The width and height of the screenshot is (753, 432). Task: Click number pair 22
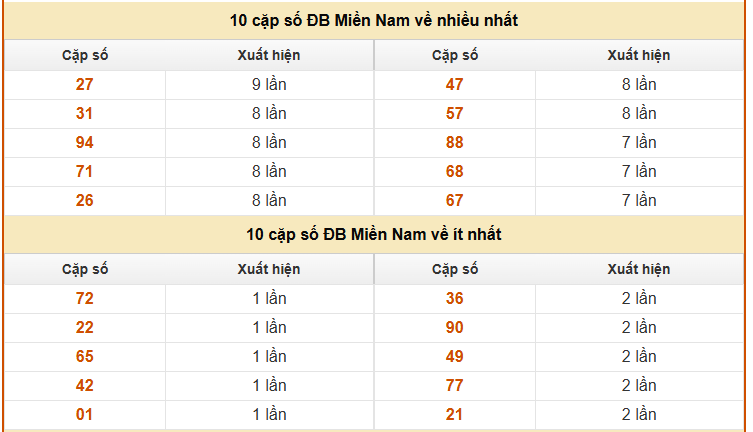(84, 328)
